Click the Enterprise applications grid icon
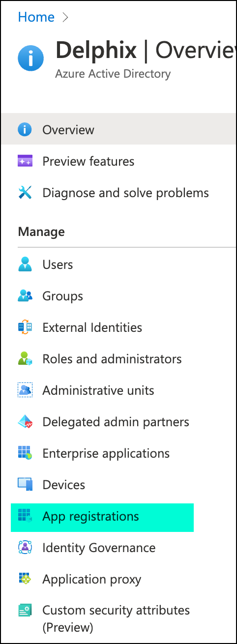The height and width of the screenshot is (644, 237). pyautogui.click(x=25, y=453)
